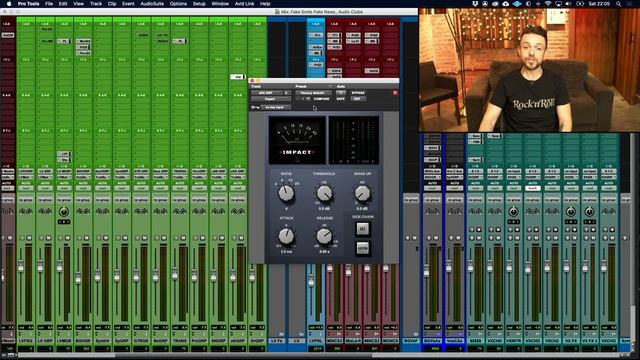Click the Wi-Fi status icon

[x=548, y=4]
